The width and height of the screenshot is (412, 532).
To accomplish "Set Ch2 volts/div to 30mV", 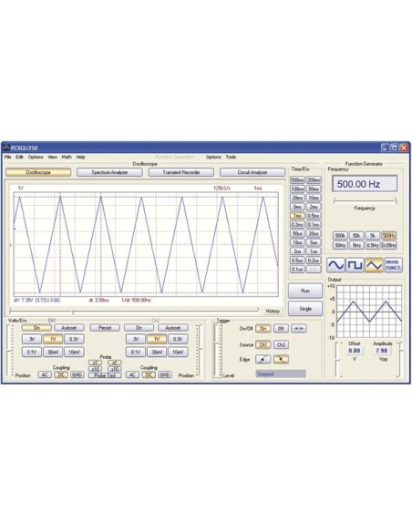I will (x=157, y=352).
